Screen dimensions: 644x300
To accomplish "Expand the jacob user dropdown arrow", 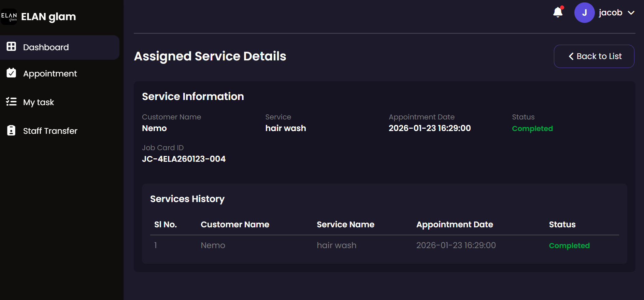I will point(631,13).
